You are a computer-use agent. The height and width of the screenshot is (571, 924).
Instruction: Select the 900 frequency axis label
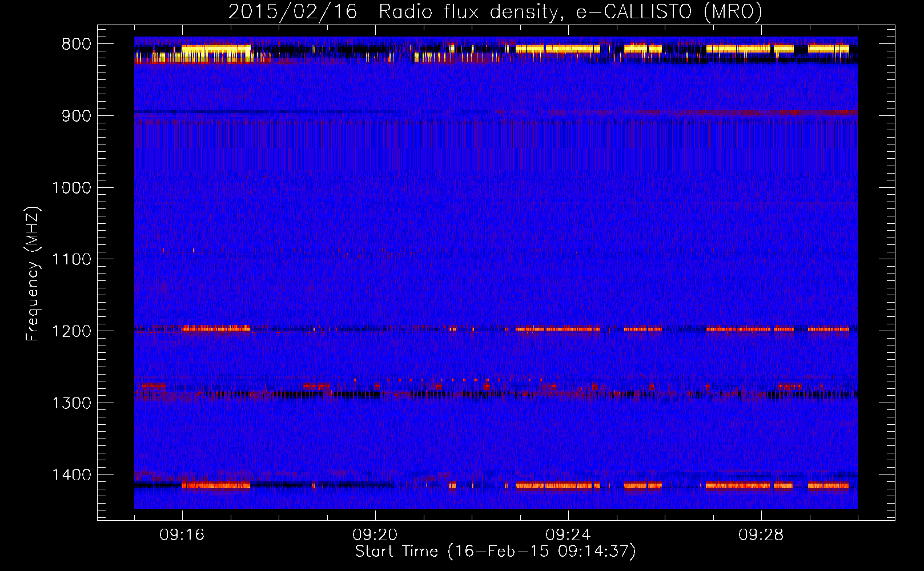77,116
